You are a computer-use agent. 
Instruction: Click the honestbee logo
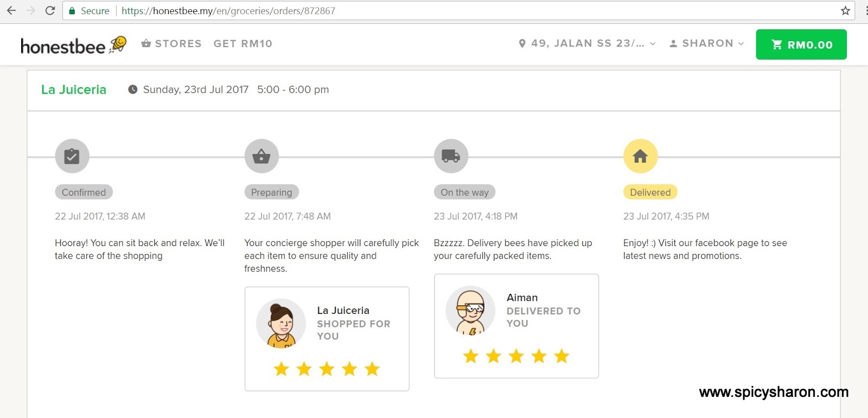73,46
